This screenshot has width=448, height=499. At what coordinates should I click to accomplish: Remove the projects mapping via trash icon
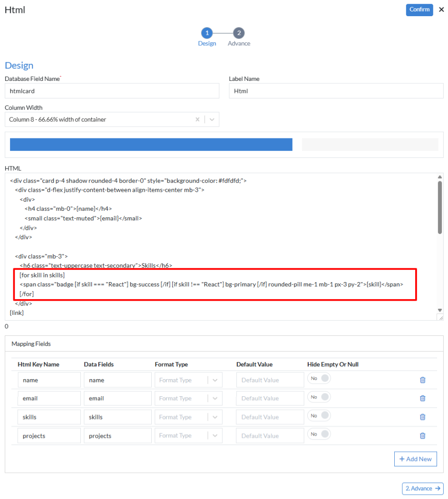pyautogui.click(x=422, y=435)
